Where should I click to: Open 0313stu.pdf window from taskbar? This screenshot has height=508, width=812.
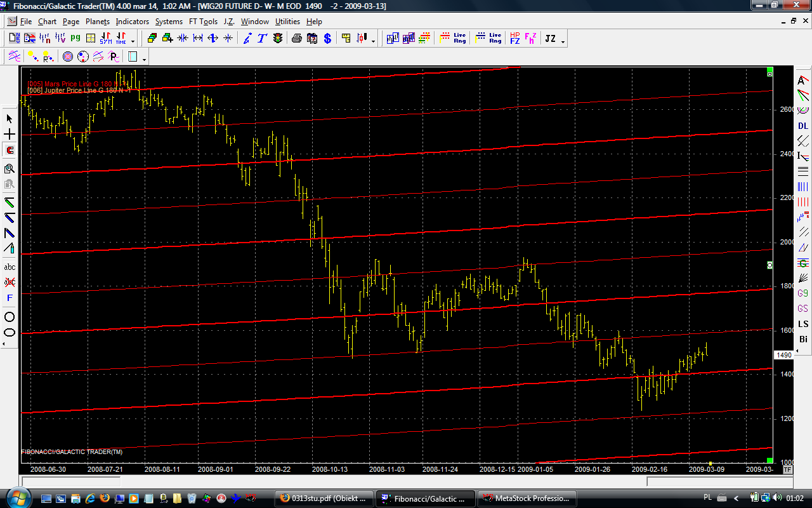pos(324,498)
